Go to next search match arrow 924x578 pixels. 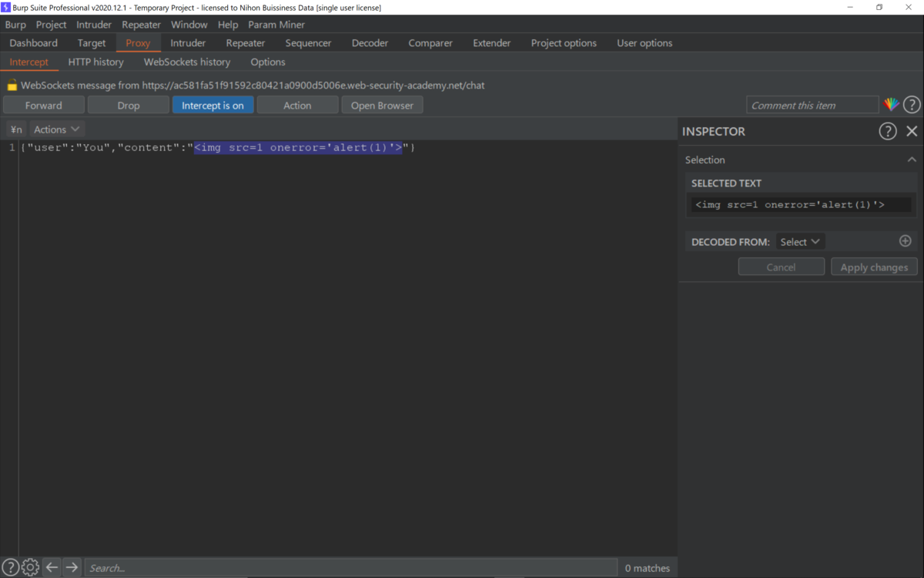tap(72, 567)
